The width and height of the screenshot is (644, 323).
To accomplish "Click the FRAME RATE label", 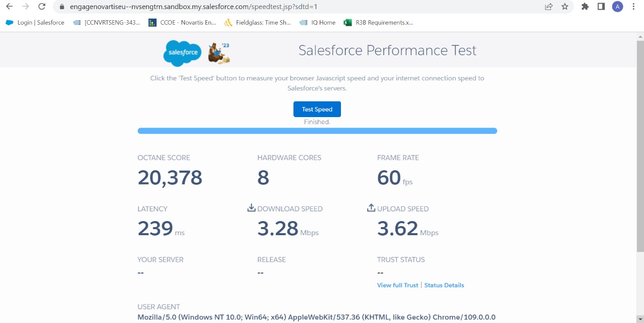I will pyautogui.click(x=398, y=157).
